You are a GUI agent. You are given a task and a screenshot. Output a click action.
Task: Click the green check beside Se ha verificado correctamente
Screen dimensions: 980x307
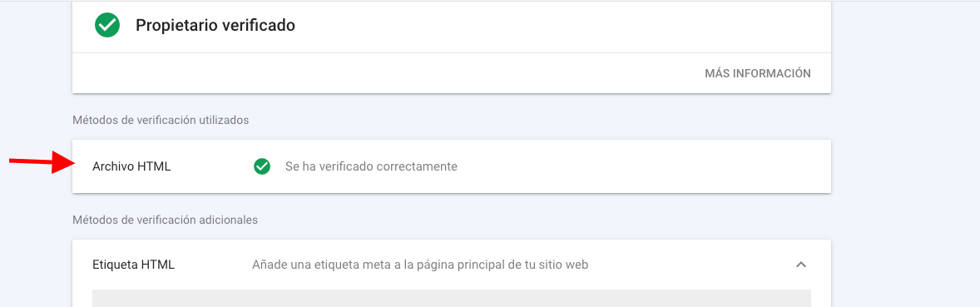[x=262, y=166]
